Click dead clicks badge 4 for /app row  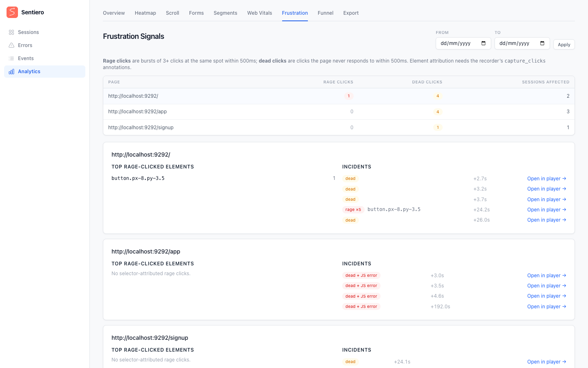pos(438,112)
